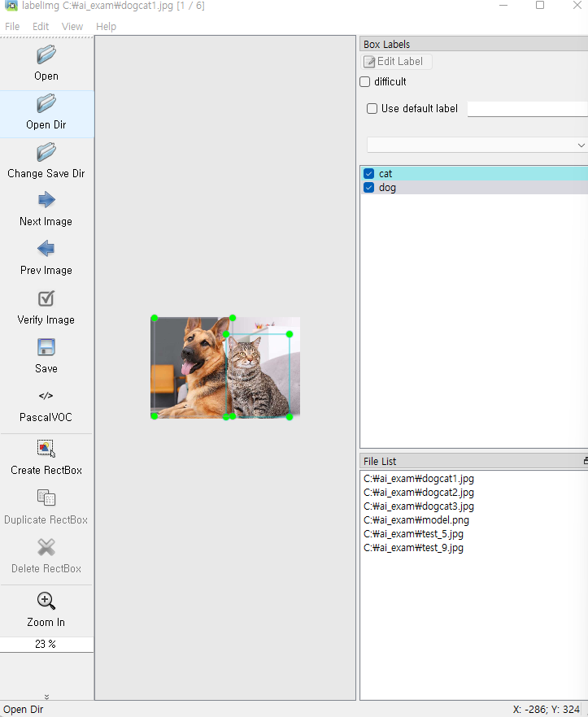Save annotations with the floppy disk icon
The width and height of the screenshot is (588, 717).
pyautogui.click(x=46, y=347)
